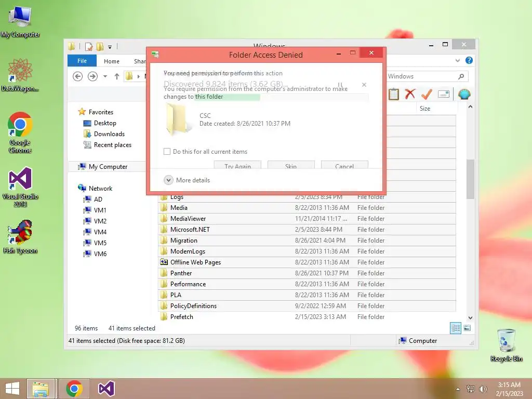Click the properties quick access icon
This screenshot has width=532, height=399.
[88, 46]
